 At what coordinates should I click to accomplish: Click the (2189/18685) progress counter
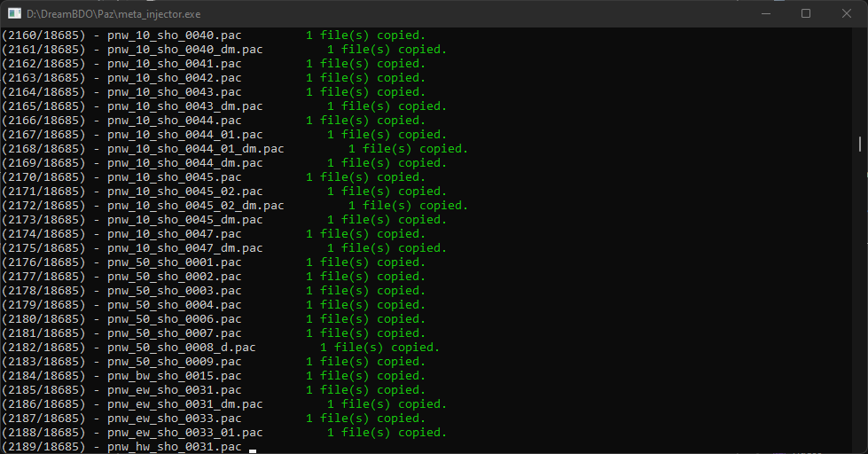[x=43, y=447]
